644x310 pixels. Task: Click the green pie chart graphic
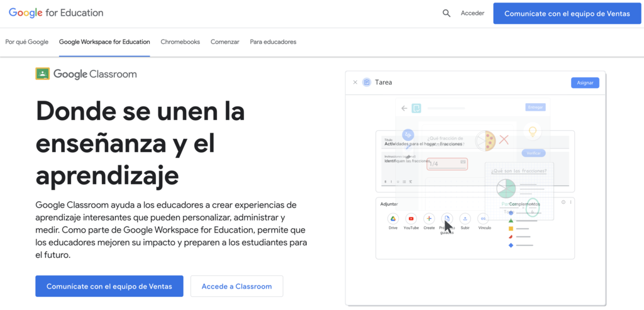(x=506, y=189)
